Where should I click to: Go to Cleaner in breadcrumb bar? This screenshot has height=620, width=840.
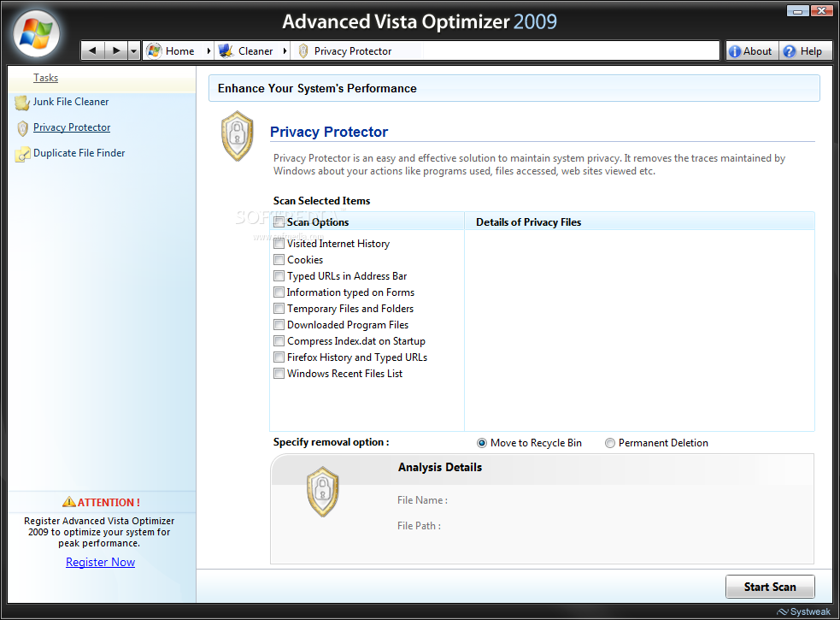click(256, 51)
